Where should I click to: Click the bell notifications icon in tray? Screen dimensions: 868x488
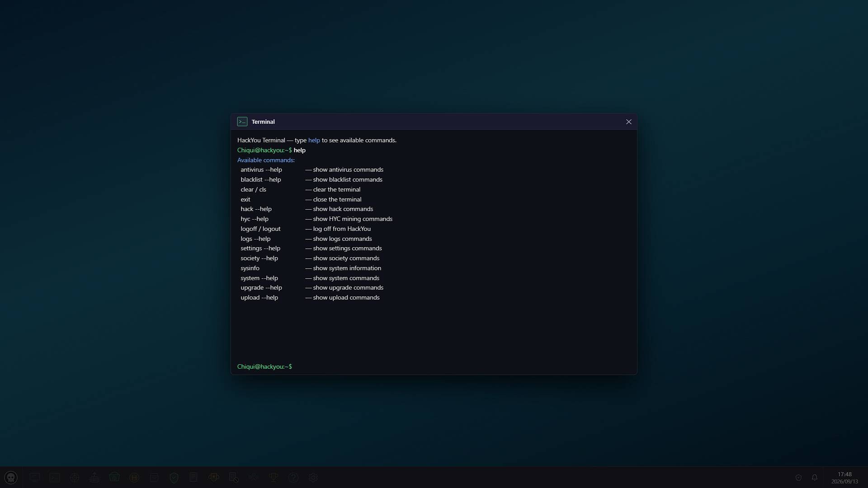point(815,478)
